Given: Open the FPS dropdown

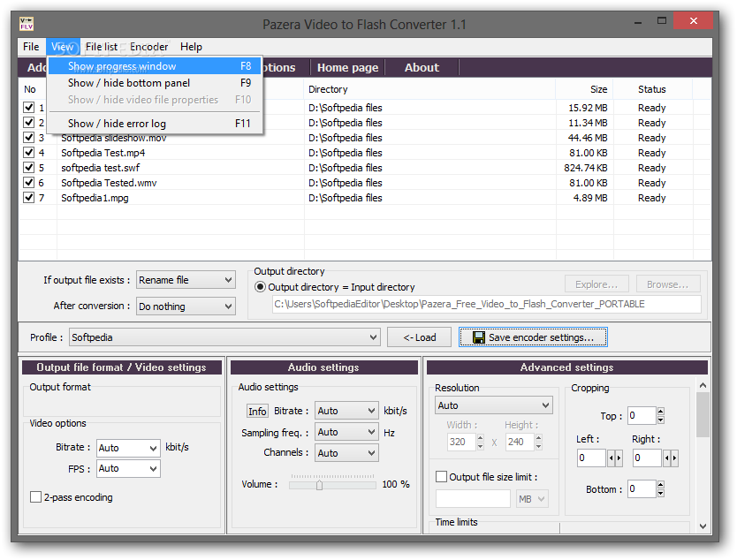Looking at the screenshot, I should [x=128, y=468].
